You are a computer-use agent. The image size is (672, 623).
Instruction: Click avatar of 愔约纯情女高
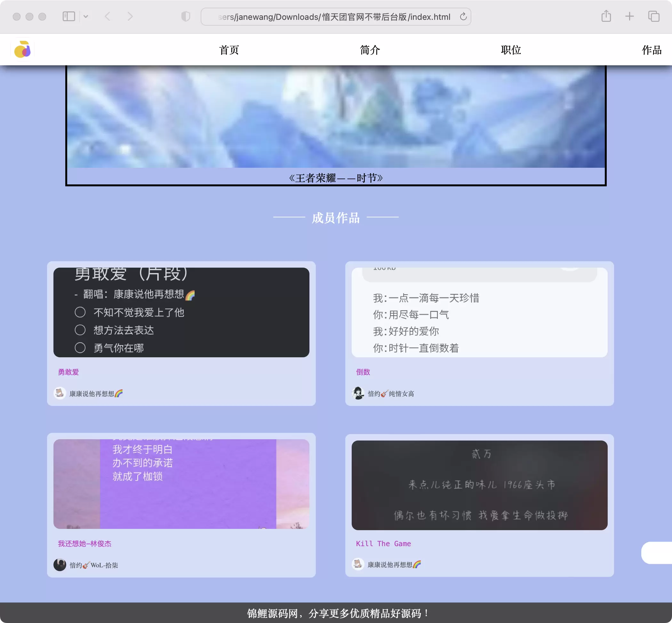pos(358,393)
